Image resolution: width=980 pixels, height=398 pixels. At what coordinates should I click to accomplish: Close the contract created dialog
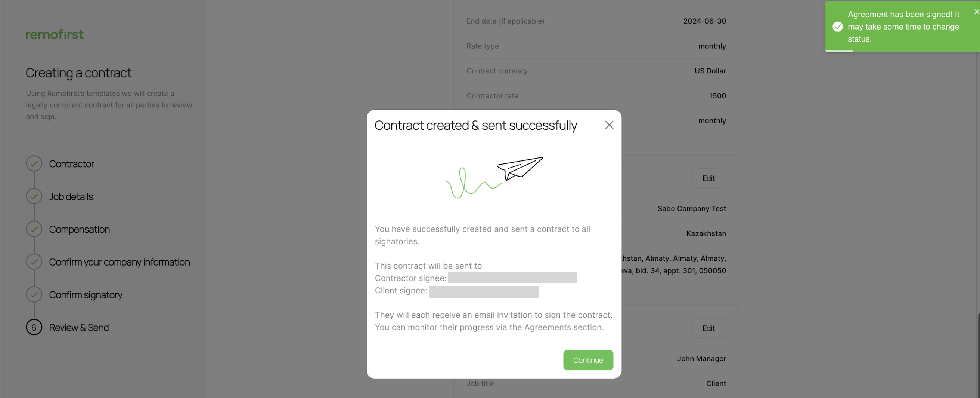tap(609, 125)
